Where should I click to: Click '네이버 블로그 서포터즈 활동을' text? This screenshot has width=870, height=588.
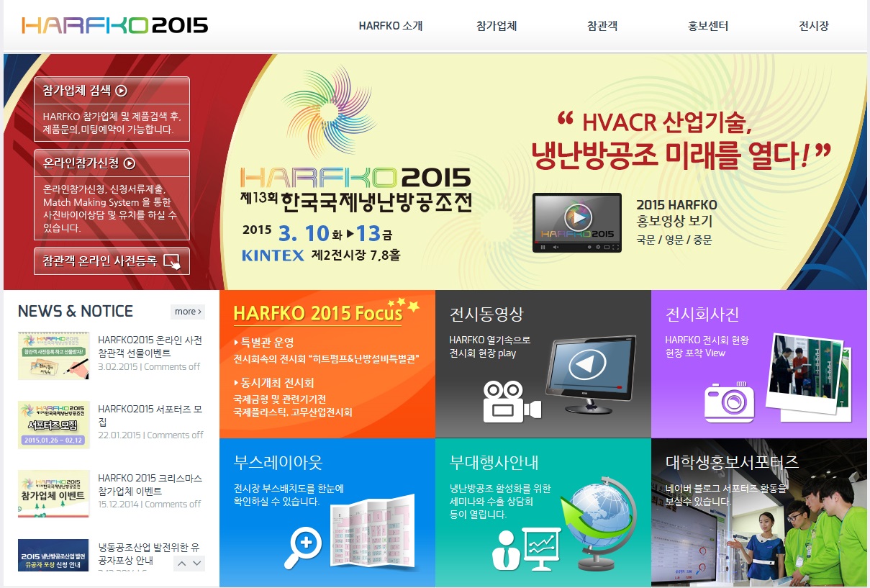[727, 487]
